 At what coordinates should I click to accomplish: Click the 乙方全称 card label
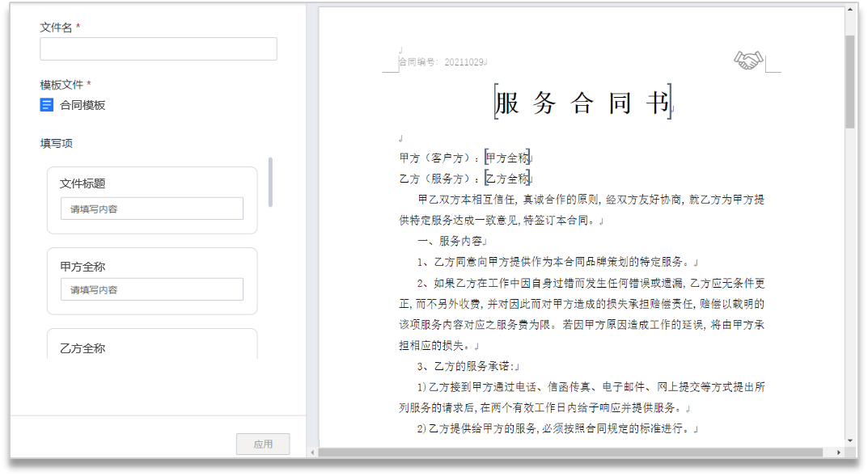coord(83,348)
